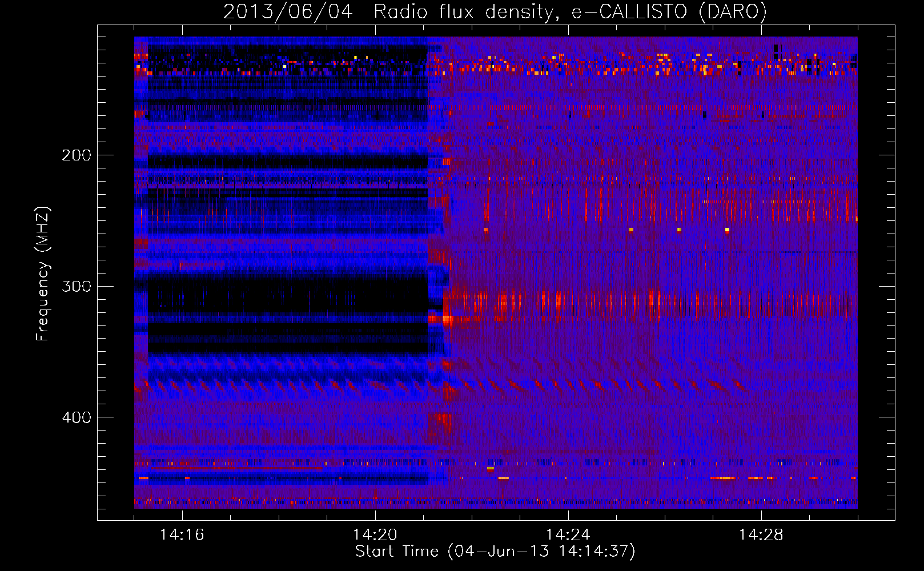Click the 14:24 time tick label
924x571 pixels.
click(568, 535)
